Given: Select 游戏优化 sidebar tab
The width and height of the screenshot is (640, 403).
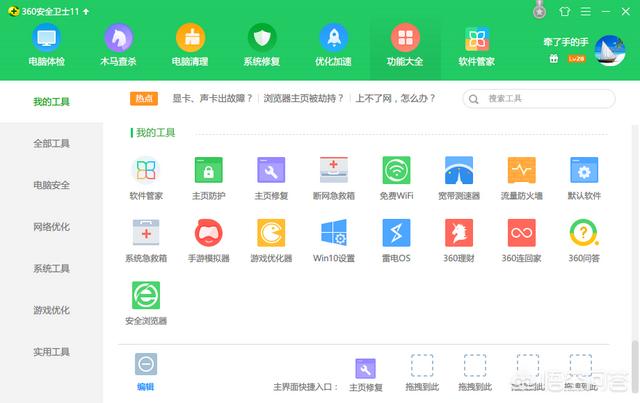Looking at the screenshot, I should [x=51, y=310].
